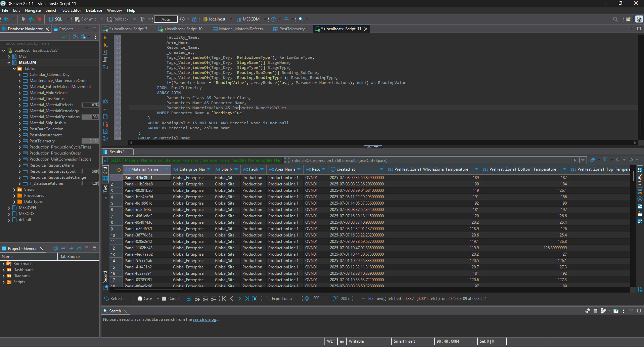Open the Database menu
Image resolution: width=644 pixels, height=347 pixels.
[94, 10]
